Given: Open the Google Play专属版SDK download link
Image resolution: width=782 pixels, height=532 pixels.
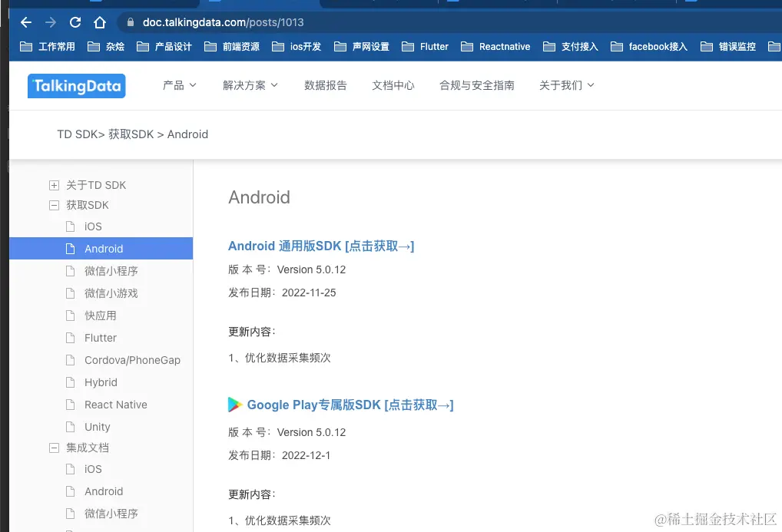Looking at the screenshot, I should click(350, 405).
